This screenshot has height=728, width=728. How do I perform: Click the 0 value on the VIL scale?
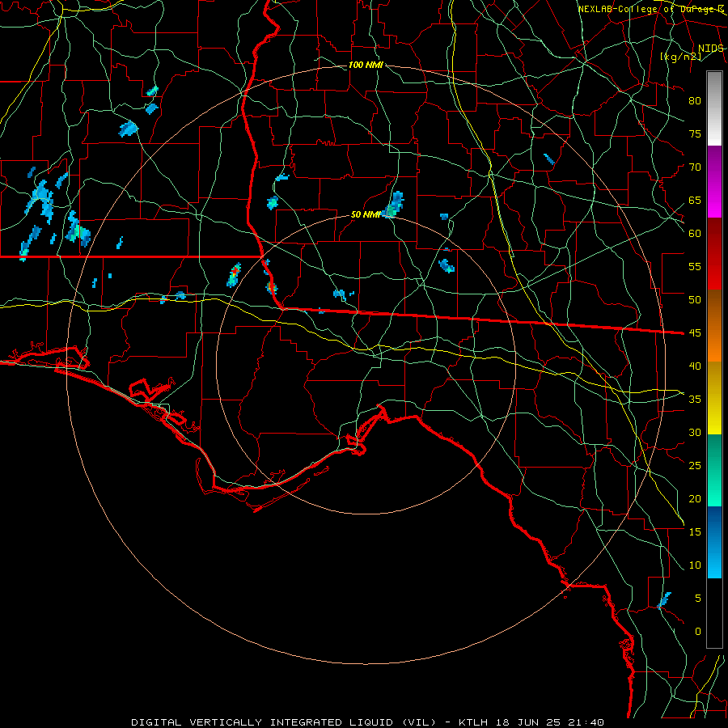pos(698,632)
